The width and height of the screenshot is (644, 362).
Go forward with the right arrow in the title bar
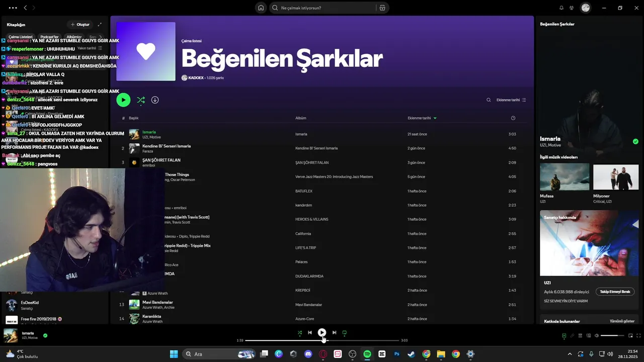[x=34, y=8]
